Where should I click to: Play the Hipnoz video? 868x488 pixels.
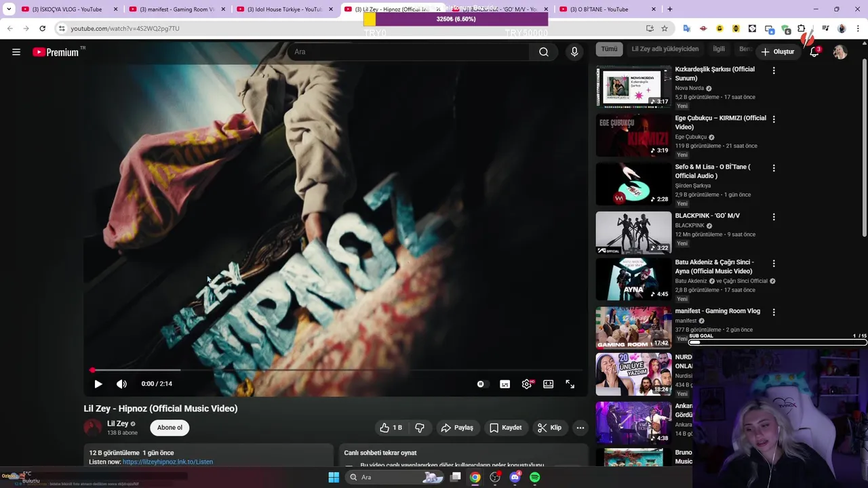(x=98, y=384)
